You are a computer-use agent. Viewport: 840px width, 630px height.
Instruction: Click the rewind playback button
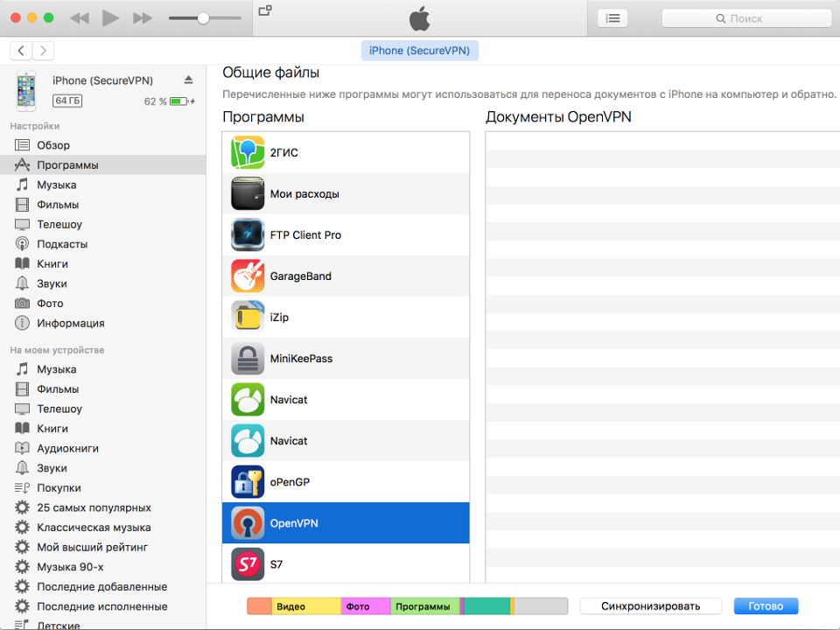(x=80, y=18)
